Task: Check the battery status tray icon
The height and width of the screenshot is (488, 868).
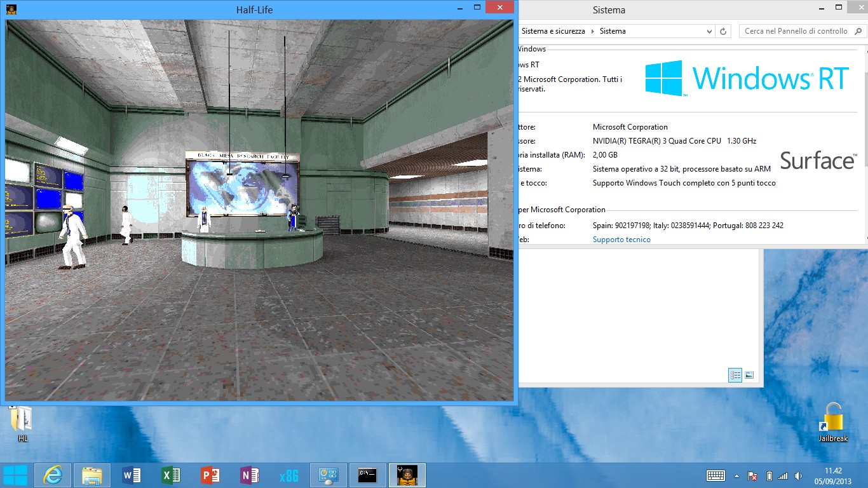Action: (769, 476)
